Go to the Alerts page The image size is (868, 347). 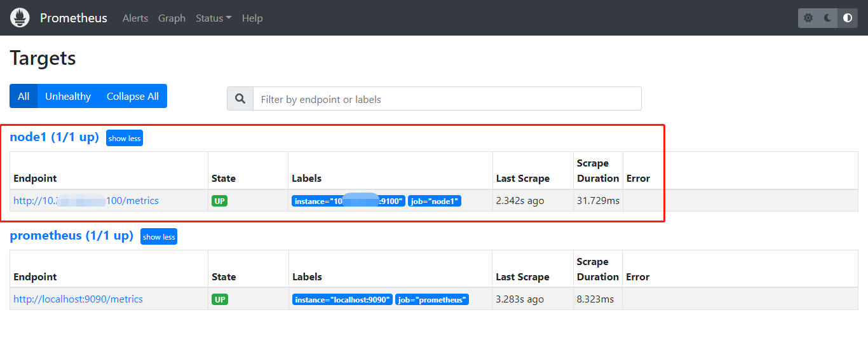[135, 18]
